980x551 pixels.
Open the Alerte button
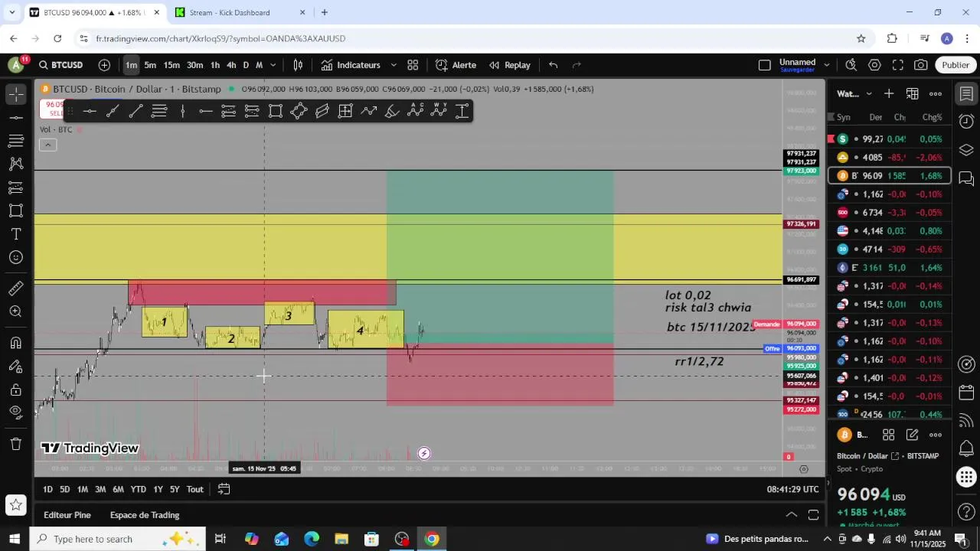pyautogui.click(x=456, y=65)
